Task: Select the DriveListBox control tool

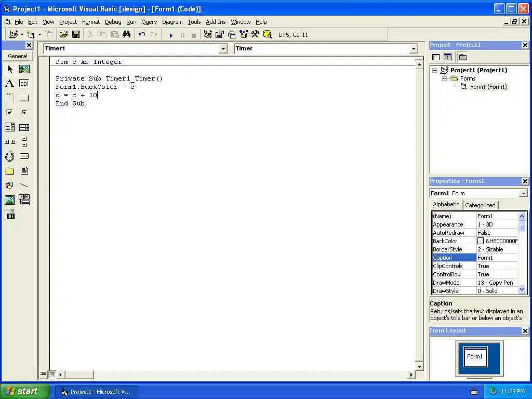Action: 24,156
